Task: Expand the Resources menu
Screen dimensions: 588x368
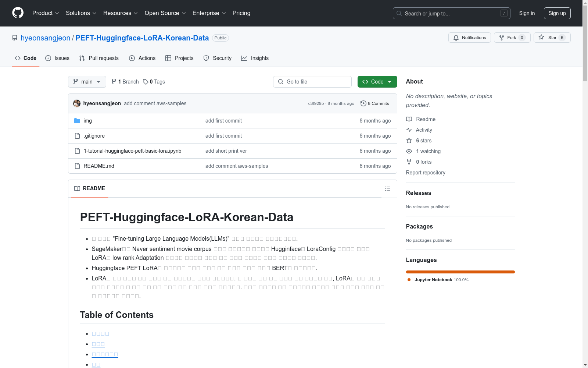Action: tap(121, 13)
